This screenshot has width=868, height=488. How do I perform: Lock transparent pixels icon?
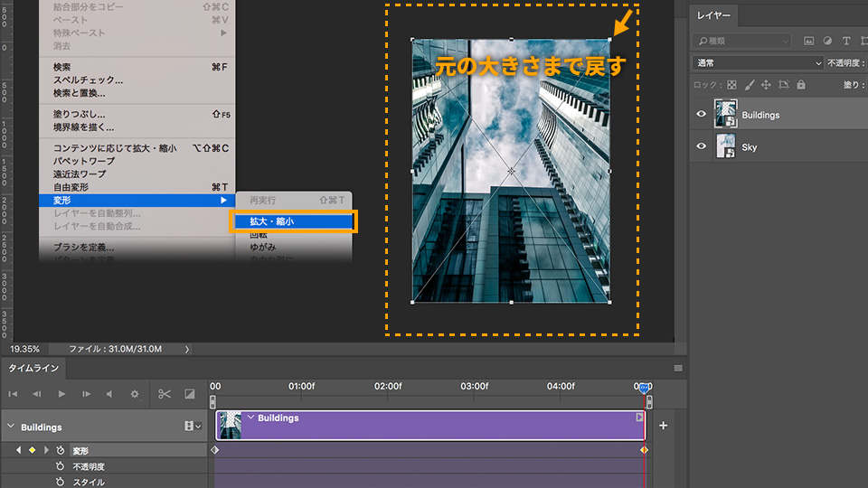731,85
